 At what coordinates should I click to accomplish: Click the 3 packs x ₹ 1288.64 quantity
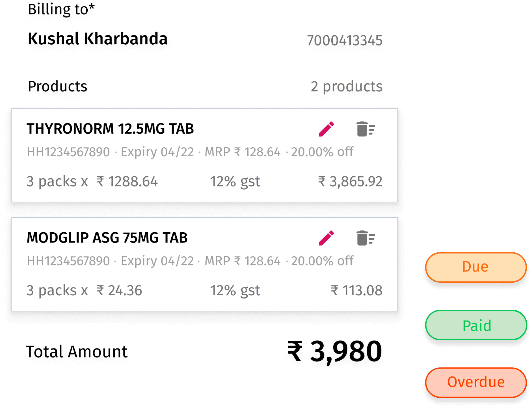pyautogui.click(x=92, y=181)
